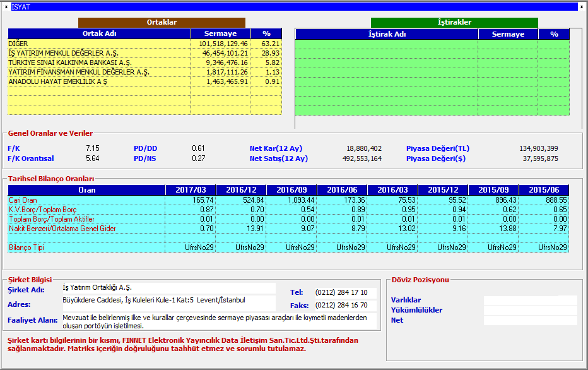
Task: Click the Şirket Adı field with İş Yatırım Ortaklığı A.Ş.
Action: coord(168,288)
